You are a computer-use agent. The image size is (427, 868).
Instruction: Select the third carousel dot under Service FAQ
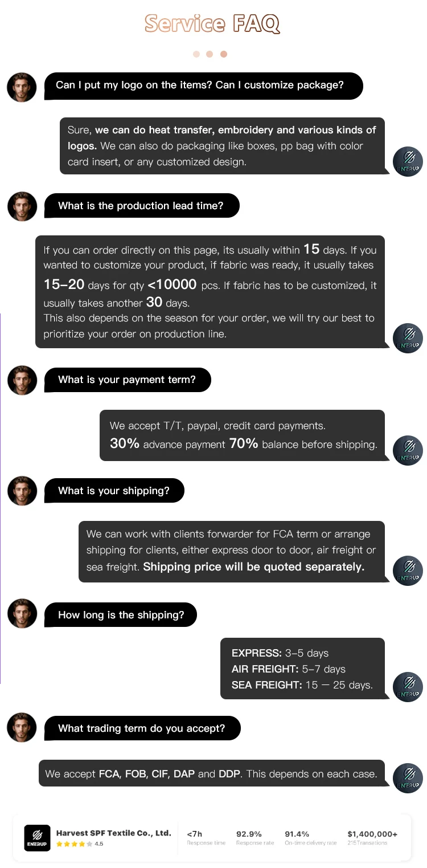[223, 54]
